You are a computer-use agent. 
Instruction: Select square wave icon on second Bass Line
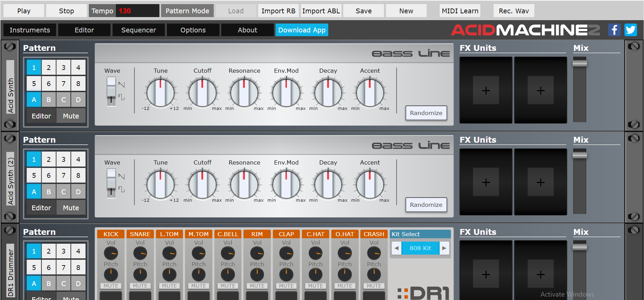(121, 189)
